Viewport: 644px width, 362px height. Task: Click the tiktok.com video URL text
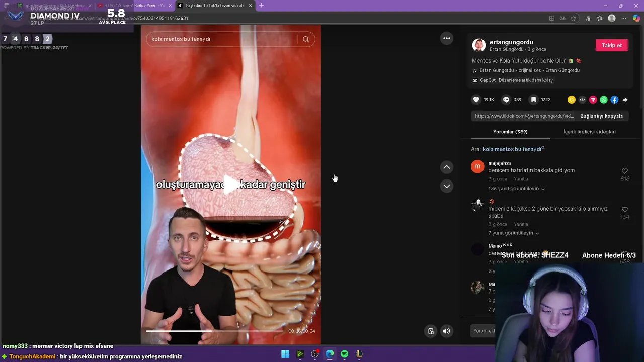(x=524, y=116)
